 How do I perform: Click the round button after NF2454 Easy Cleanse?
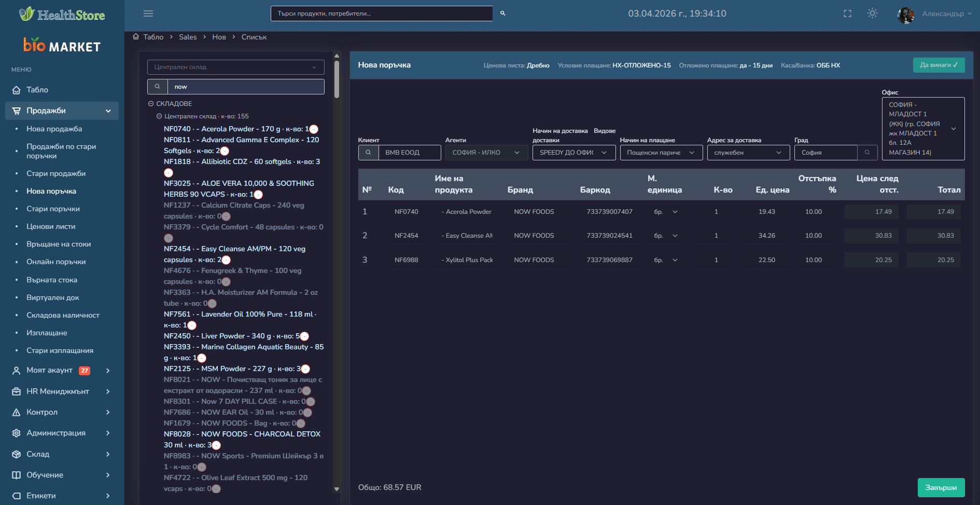click(x=226, y=260)
